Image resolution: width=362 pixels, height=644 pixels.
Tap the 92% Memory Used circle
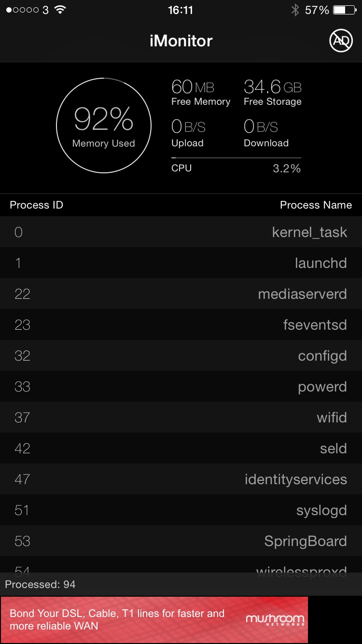click(x=104, y=126)
